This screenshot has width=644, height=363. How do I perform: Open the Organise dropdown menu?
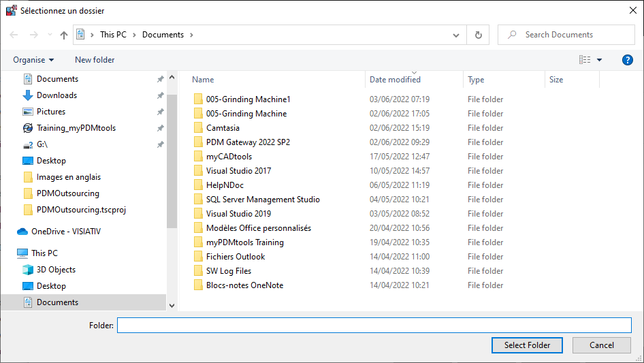point(33,60)
